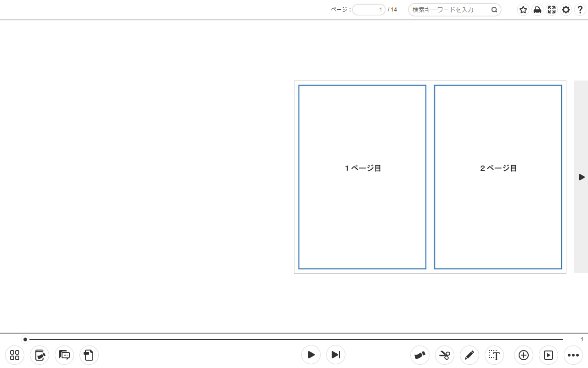The height and width of the screenshot is (368, 588).
Task: Select the text selection tool
Action: (x=494, y=355)
